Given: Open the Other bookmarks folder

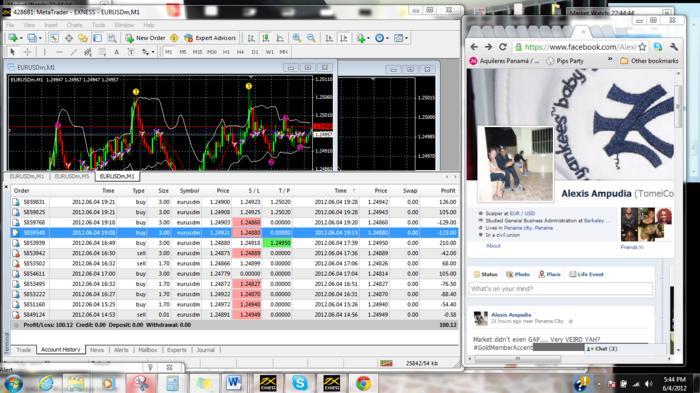Looking at the screenshot, I should (x=649, y=61).
